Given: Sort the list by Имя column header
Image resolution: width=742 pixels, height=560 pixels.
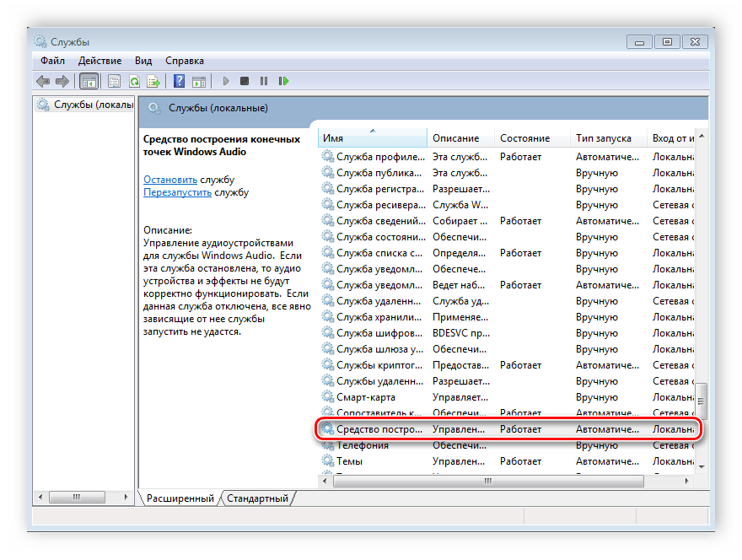Looking at the screenshot, I should 371,138.
